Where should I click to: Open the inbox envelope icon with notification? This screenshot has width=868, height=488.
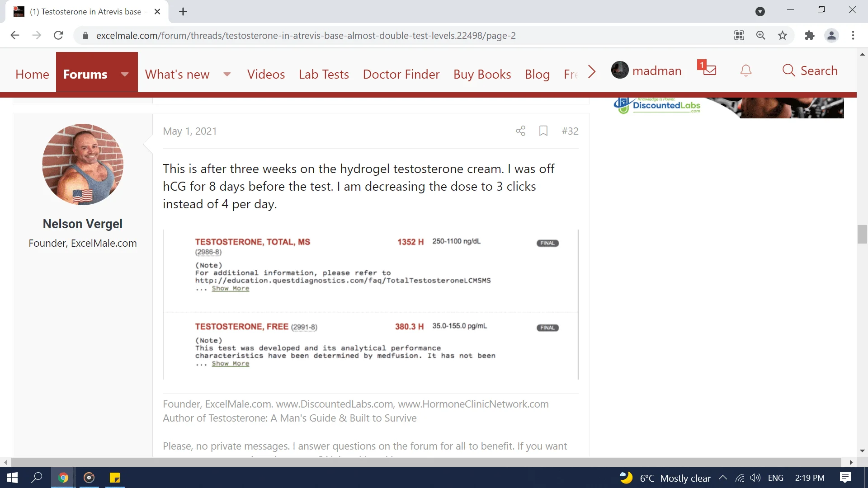tap(709, 70)
